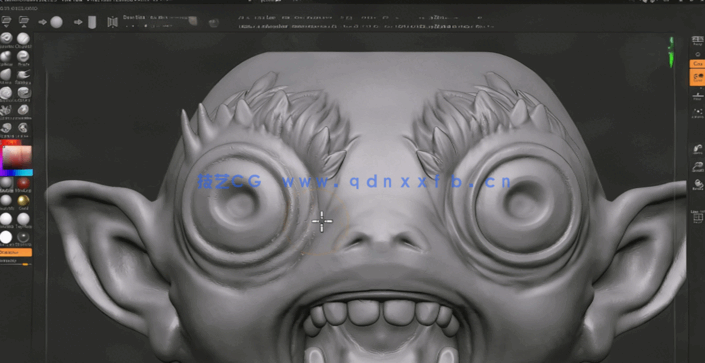Toggle the PolyFrame grid icon on right shelf

click(x=697, y=217)
